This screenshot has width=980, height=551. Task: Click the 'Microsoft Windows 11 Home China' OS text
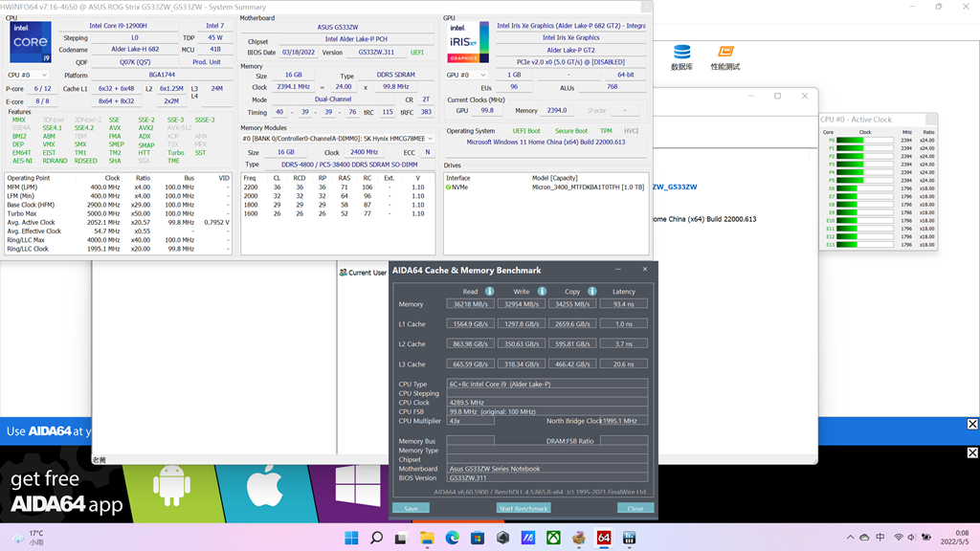pyautogui.click(x=546, y=143)
